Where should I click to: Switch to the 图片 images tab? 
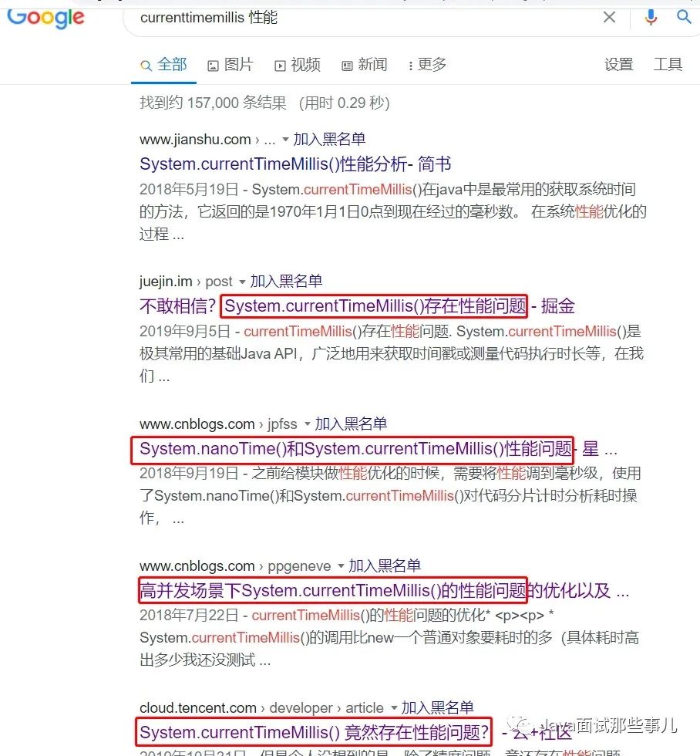point(231,65)
